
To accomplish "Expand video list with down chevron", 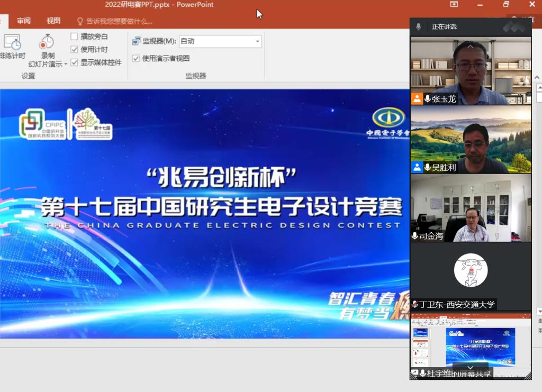I will (x=471, y=367).
